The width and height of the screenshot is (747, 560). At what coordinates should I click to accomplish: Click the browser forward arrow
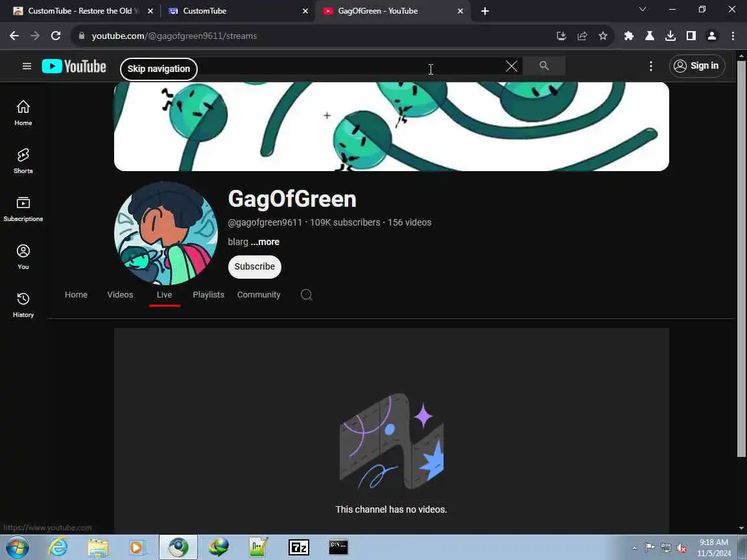pos(35,36)
